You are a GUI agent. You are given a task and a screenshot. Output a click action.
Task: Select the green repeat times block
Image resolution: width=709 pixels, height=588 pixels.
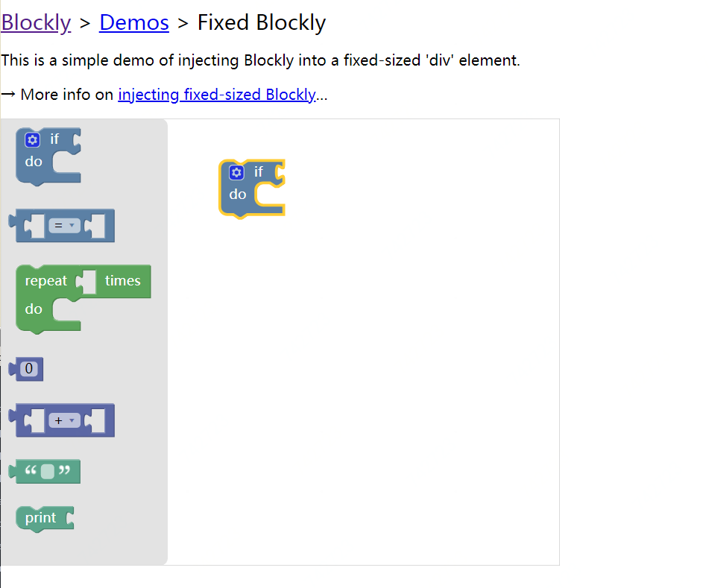(x=83, y=299)
